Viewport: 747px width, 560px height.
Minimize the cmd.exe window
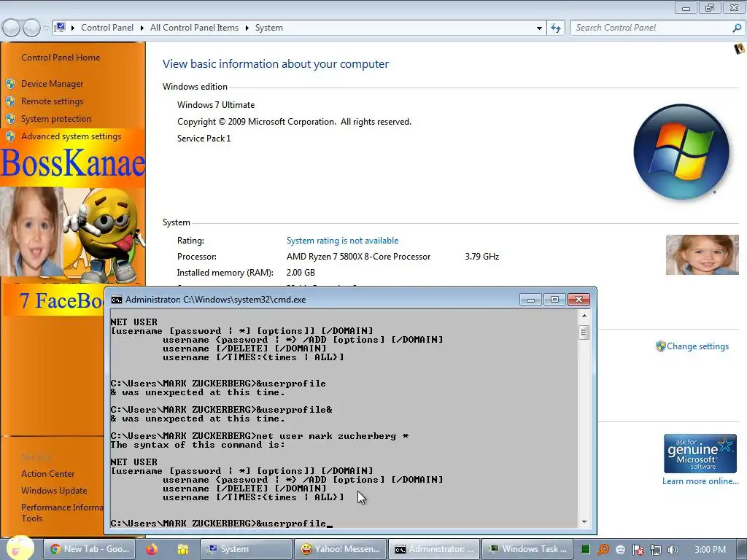[x=530, y=300]
